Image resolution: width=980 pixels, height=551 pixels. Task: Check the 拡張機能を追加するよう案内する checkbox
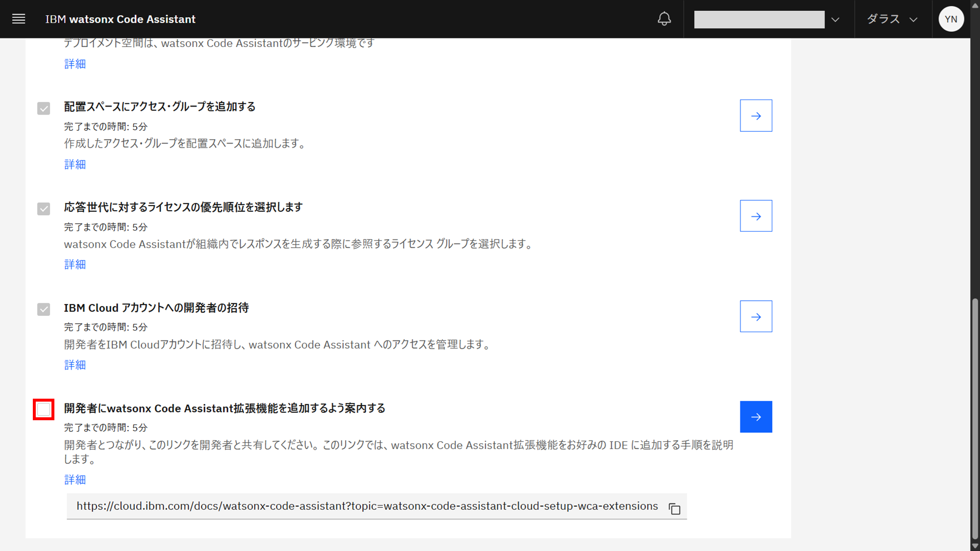[44, 409]
